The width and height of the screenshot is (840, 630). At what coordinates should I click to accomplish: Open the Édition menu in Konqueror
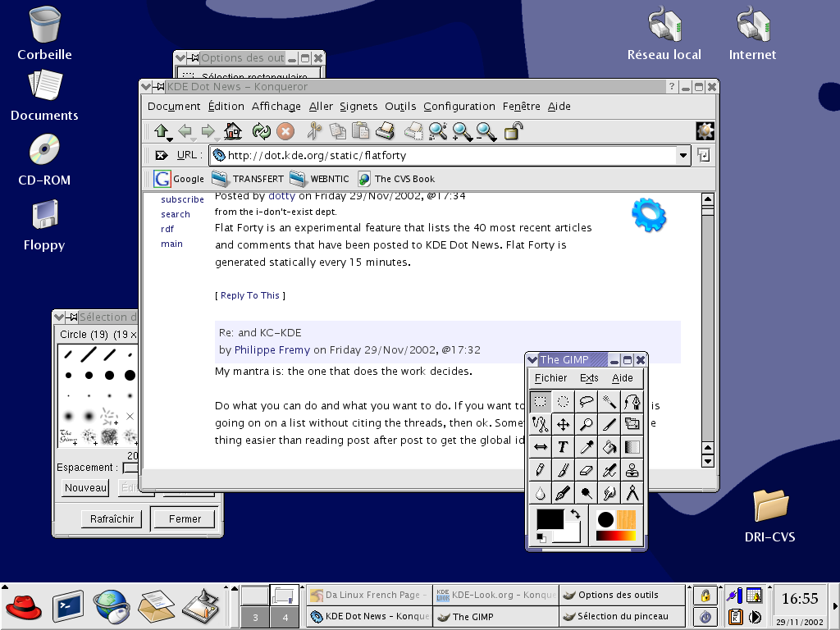226,106
